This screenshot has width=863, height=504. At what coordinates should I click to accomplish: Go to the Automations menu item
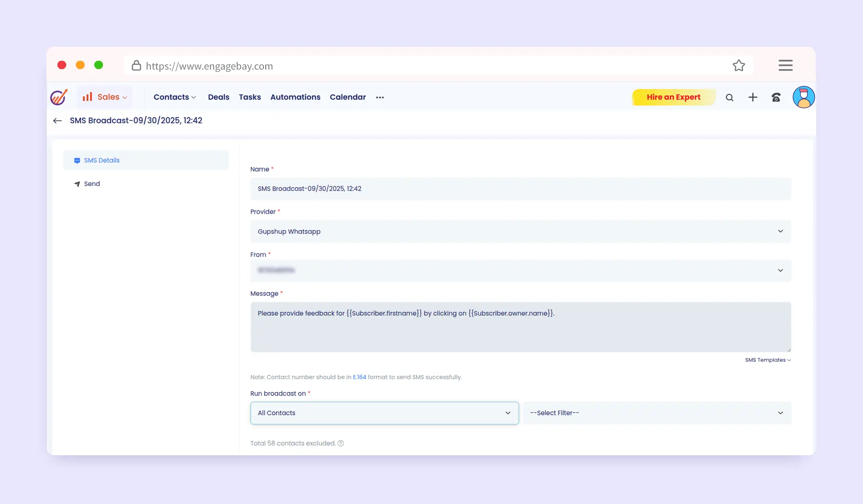click(x=295, y=97)
